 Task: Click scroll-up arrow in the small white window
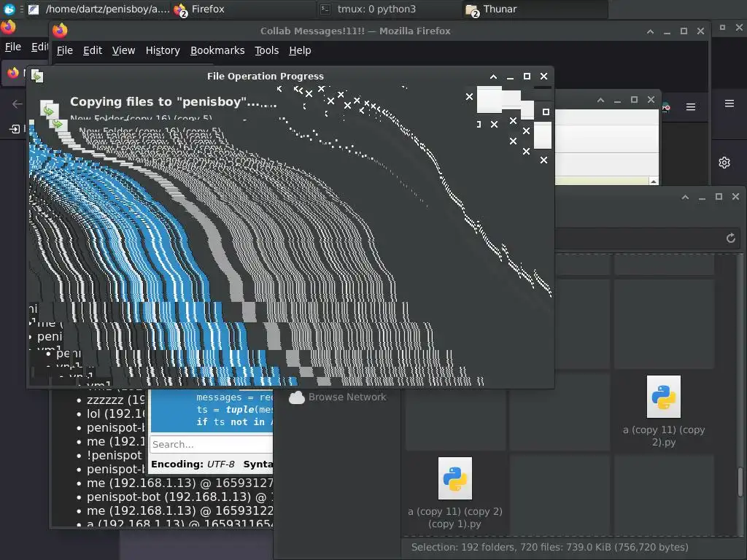coord(654,182)
